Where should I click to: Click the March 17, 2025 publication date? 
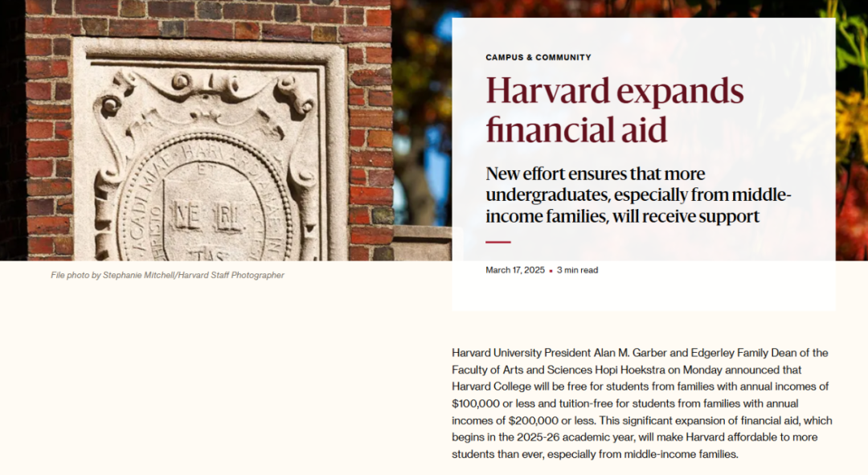tap(515, 270)
